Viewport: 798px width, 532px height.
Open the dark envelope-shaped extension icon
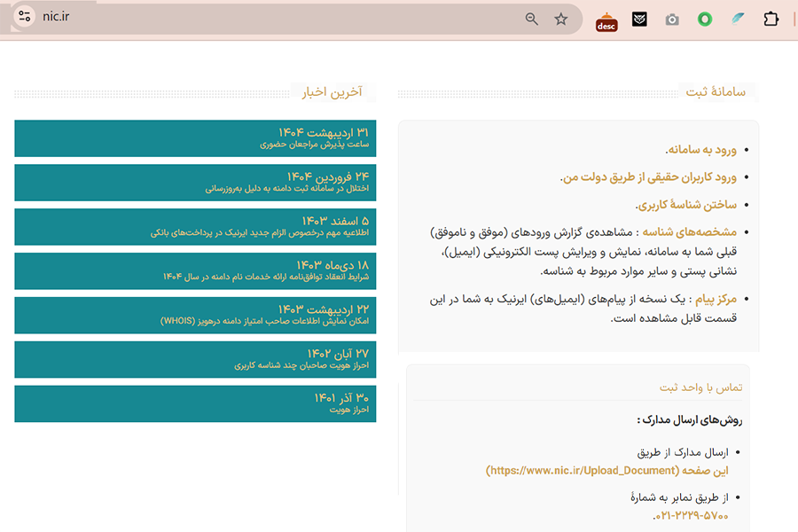pyautogui.click(x=639, y=20)
